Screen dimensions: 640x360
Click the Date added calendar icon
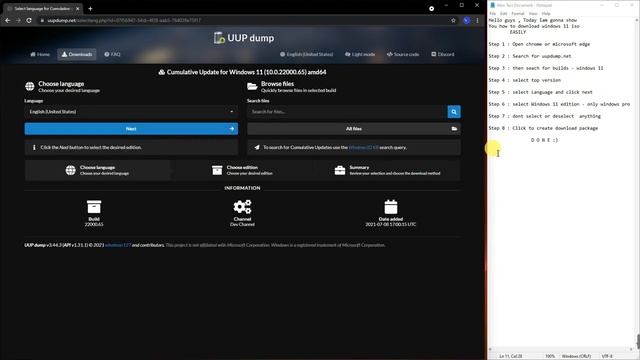[391, 207]
